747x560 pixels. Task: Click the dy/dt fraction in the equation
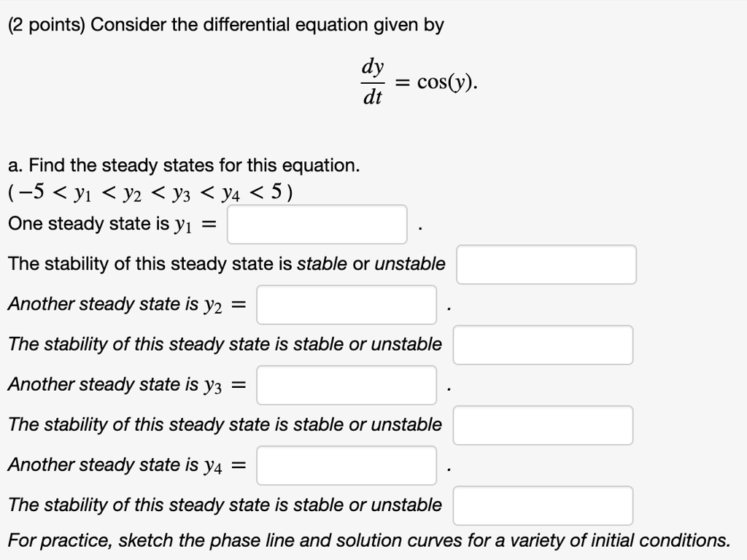coord(372,80)
